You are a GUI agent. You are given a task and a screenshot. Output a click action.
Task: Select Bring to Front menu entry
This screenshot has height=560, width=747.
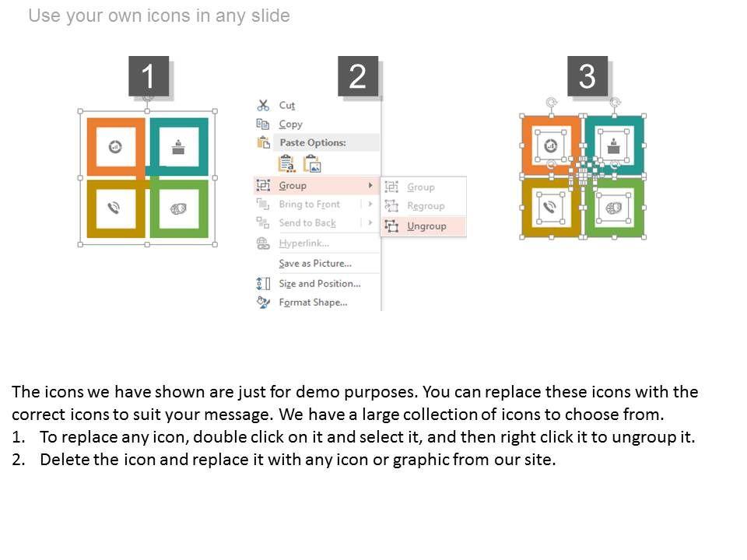(309, 205)
